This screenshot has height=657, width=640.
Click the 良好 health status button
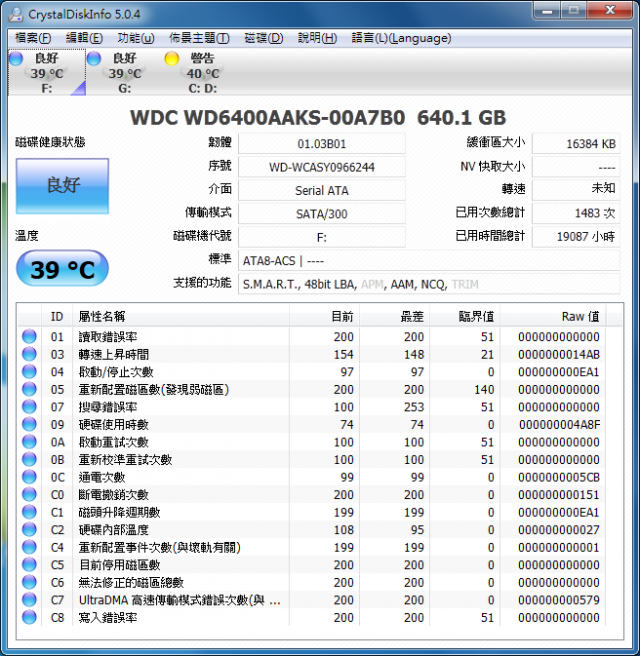click(62, 186)
